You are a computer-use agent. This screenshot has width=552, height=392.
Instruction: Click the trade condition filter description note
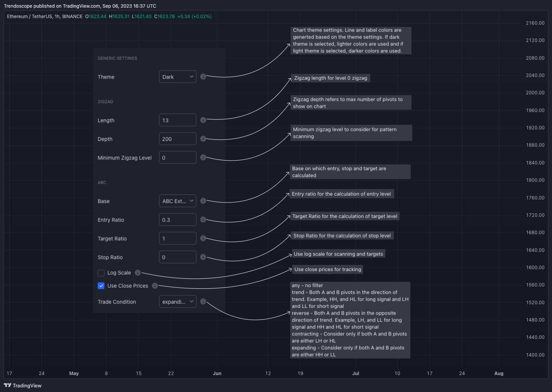point(350,320)
